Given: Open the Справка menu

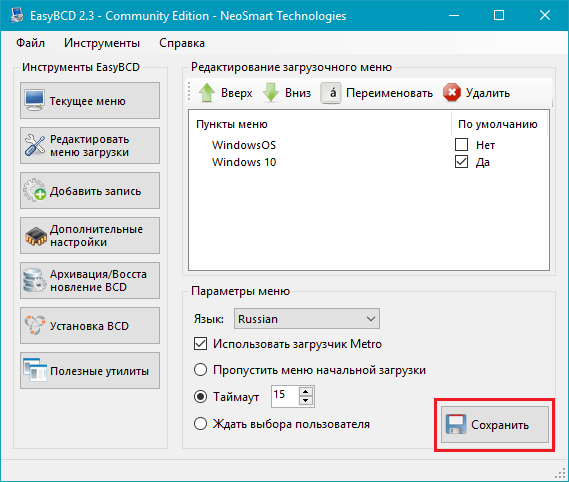Looking at the screenshot, I should click(x=182, y=43).
